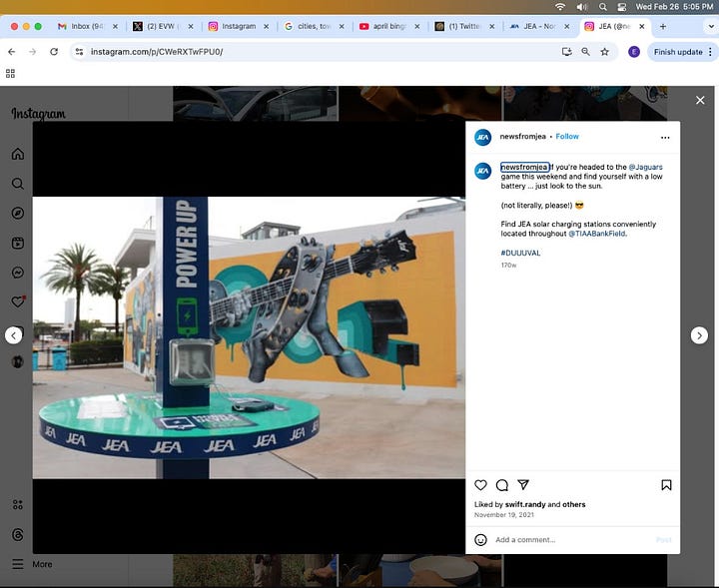
Task: Open Spotlight search in menu bar
Action: [603, 6]
